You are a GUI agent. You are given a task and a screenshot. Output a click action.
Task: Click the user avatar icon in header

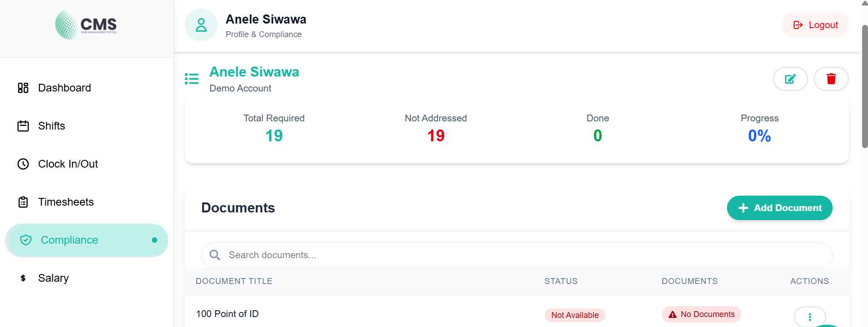pos(201,25)
